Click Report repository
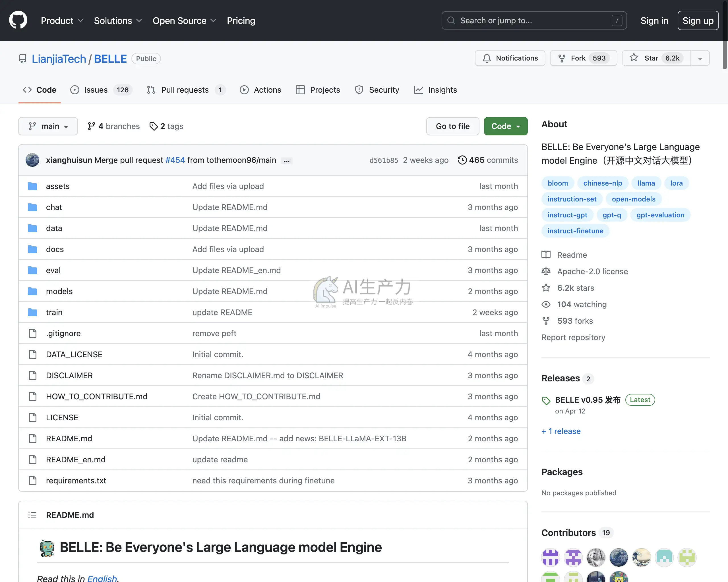The height and width of the screenshot is (582, 728). (573, 337)
